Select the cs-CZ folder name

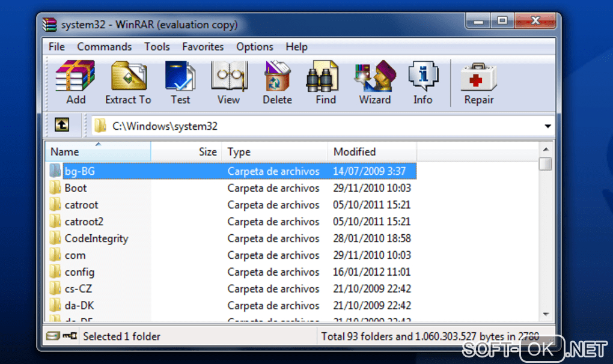pos(78,289)
